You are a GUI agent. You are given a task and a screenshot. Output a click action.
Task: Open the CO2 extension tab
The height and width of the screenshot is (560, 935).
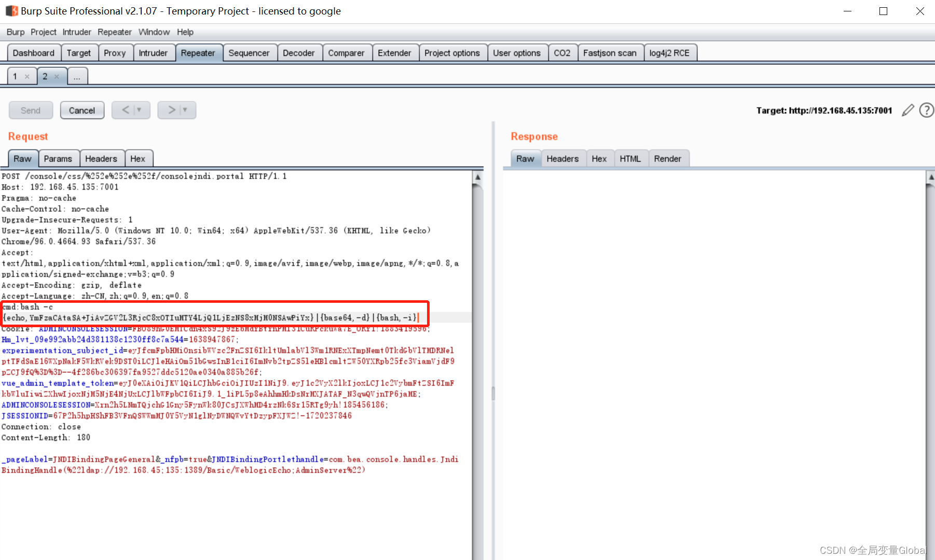(x=562, y=53)
